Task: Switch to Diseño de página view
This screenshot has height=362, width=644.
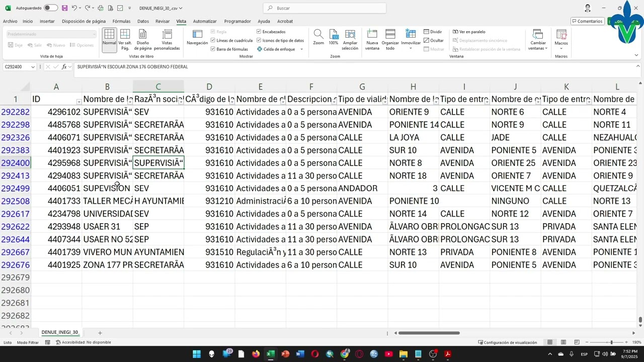Action: (x=143, y=39)
